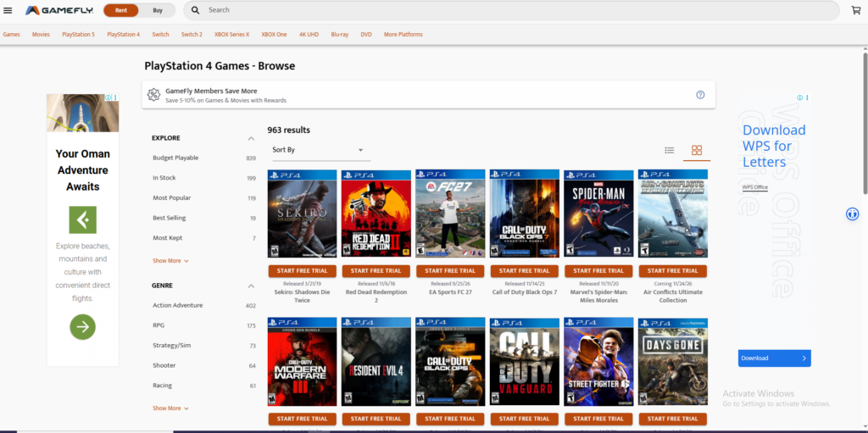Start free trial for Call of Duty Black Ops 7
The width and height of the screenshot is (868, 433).
pyautogui.click(x=524, y=271)
